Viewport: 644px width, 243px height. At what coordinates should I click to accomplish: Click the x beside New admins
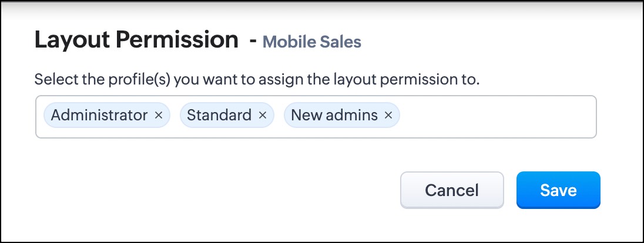click(388, 116)
